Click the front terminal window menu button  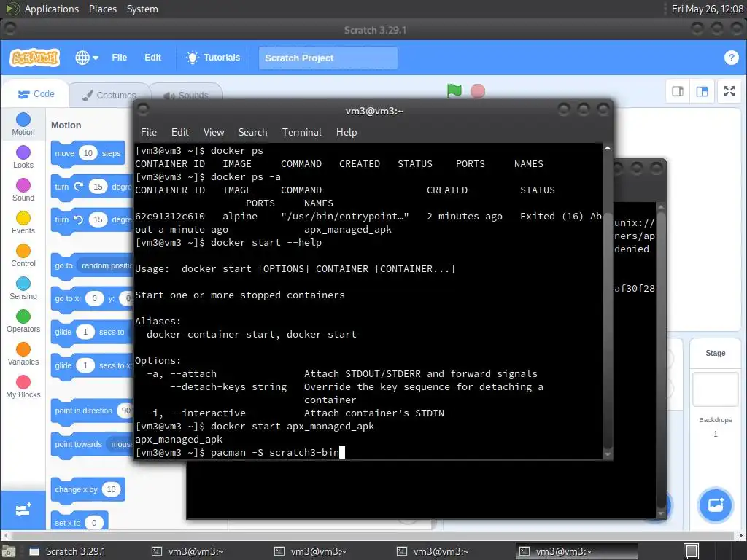point(142,109)
